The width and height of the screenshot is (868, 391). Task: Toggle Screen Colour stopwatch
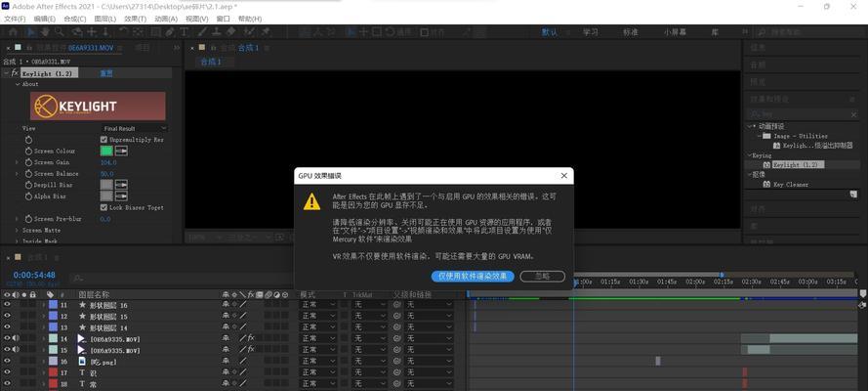click(28, 151)
